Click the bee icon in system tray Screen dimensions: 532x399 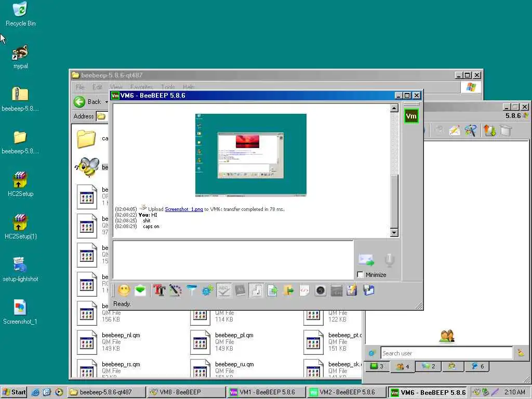tap(477, 392)
